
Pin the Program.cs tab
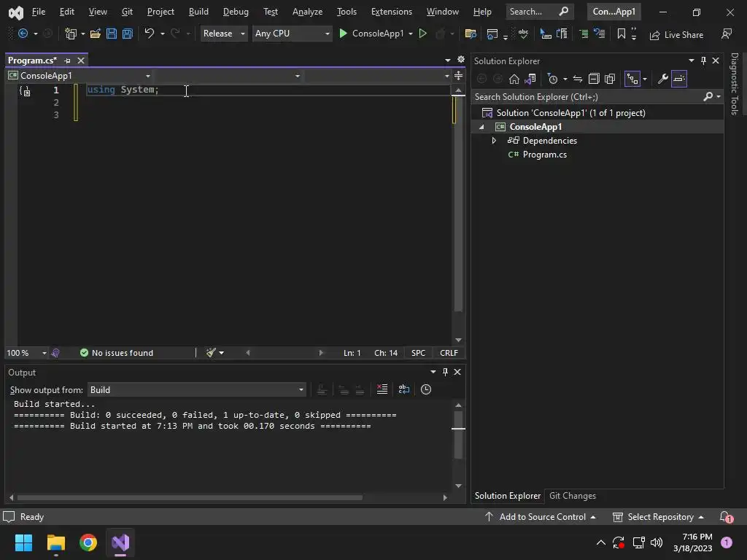pyautogui.click(x=67, y=61)
